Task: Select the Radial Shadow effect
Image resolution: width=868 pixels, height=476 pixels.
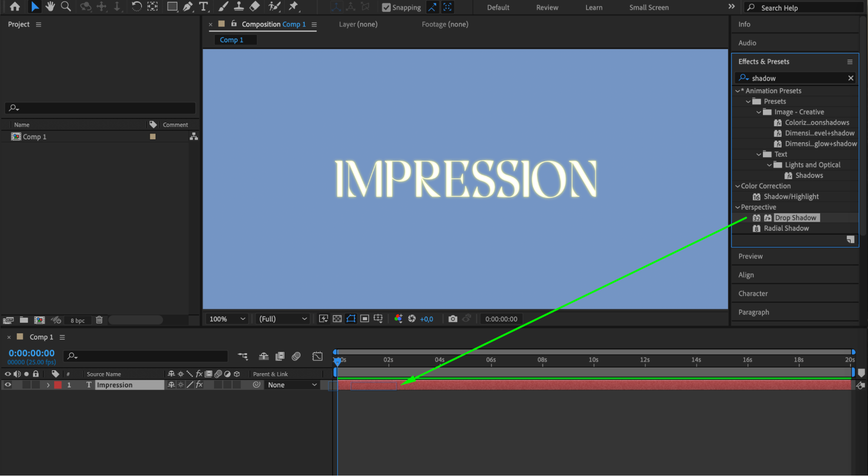Action: pyautogui.click(x=786, y=228)
